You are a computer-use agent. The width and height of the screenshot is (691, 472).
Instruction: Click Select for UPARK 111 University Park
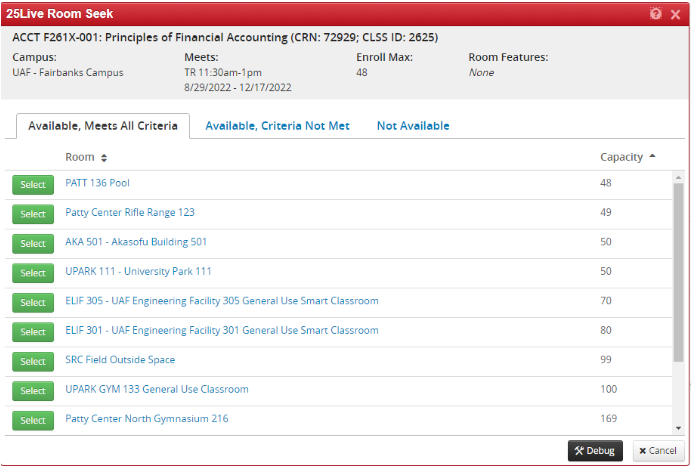pos(33,273)
